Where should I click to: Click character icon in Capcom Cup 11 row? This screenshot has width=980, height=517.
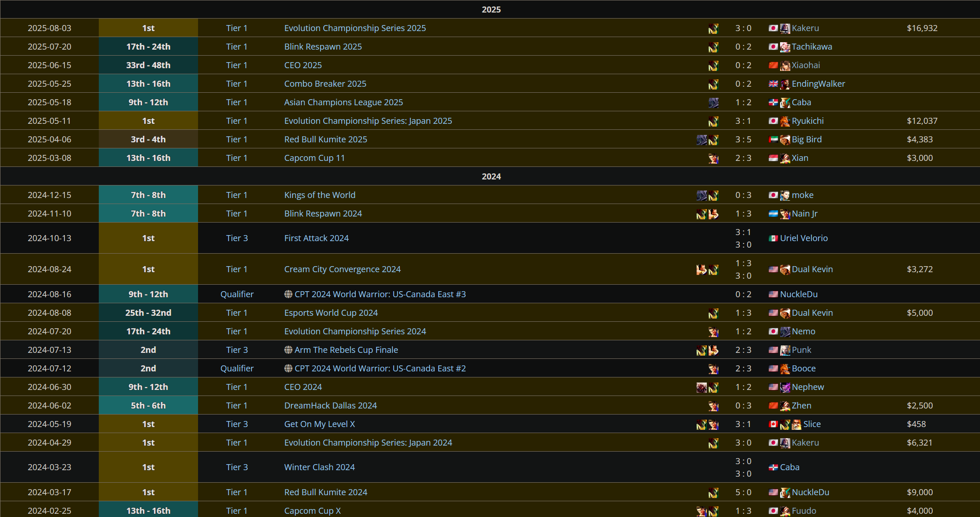click(x=713, y=159)
